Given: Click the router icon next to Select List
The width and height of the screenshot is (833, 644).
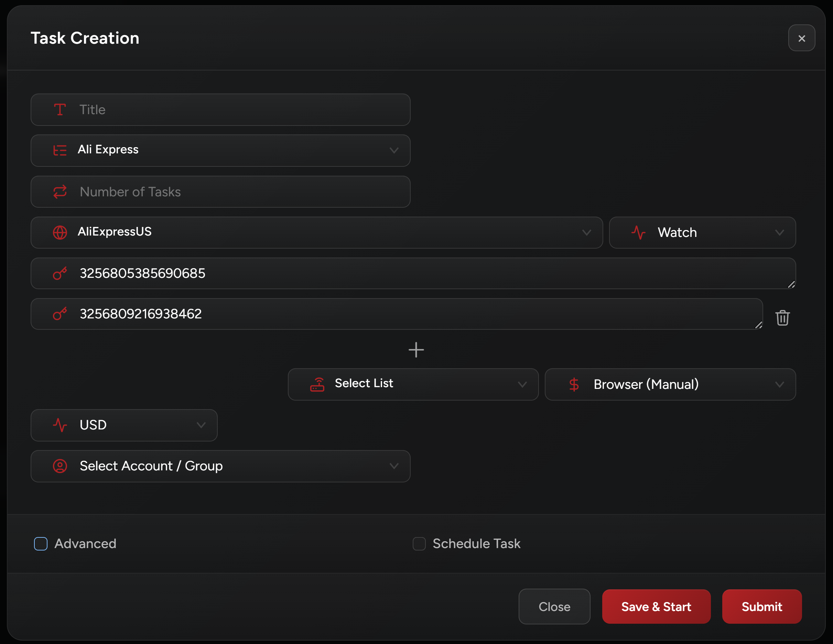Looking at the screenshot, I should tap(317, 384).
